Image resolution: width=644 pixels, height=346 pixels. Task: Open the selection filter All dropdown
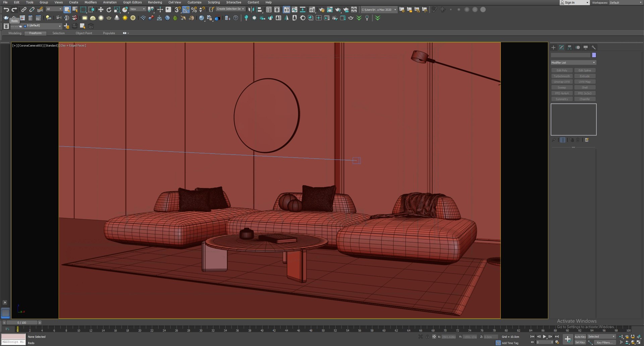pyautogui.click(x=54, y=9)
